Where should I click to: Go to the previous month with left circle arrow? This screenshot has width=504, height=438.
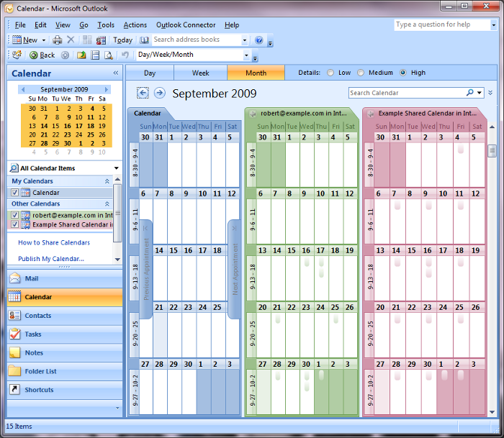[x=143, y=93]
